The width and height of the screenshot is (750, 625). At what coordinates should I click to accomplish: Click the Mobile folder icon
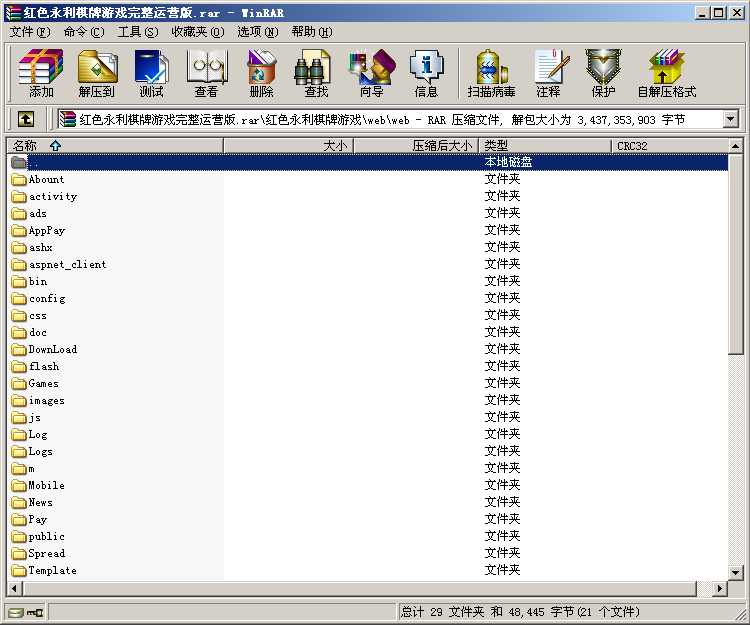(x=19, y=485)
